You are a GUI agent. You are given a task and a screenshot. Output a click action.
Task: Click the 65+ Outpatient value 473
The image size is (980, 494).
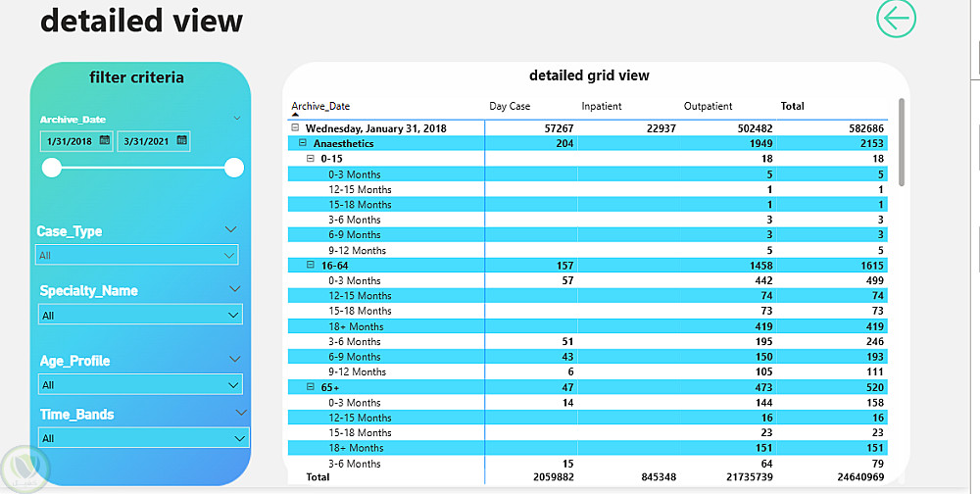click(x=763, y=387)
